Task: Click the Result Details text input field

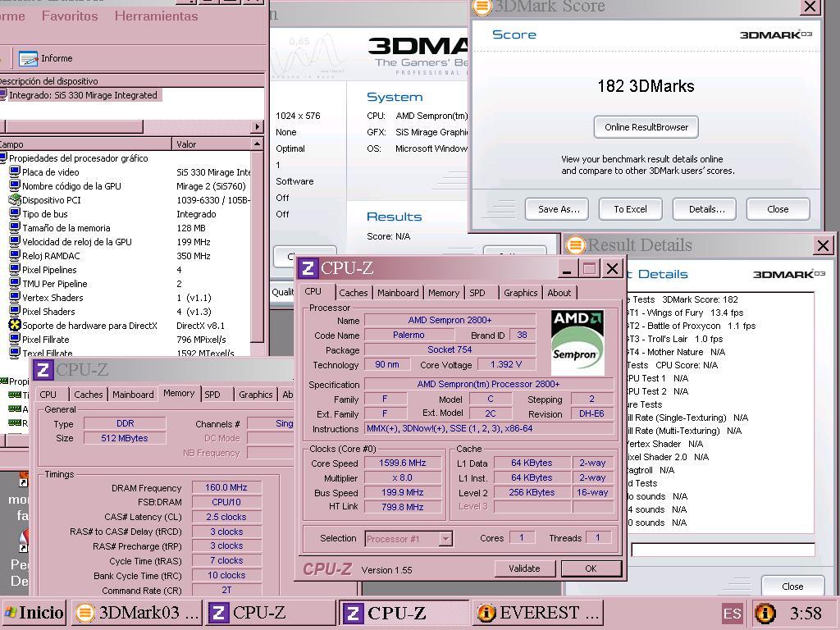Action: 723,550
